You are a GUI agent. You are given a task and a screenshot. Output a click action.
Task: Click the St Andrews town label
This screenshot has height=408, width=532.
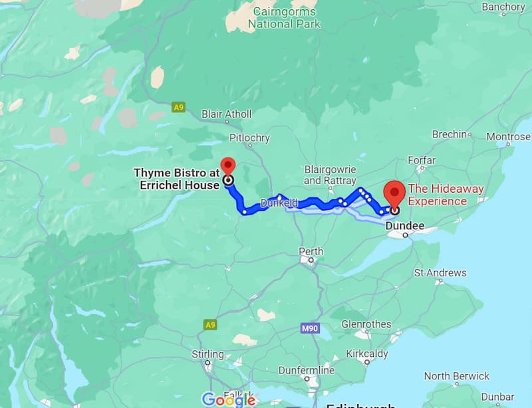[x=440, y=272]
